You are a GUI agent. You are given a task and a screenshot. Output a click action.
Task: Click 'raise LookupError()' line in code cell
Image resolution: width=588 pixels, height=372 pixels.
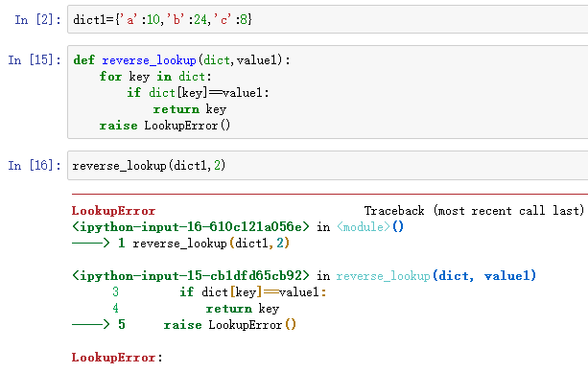165,126
